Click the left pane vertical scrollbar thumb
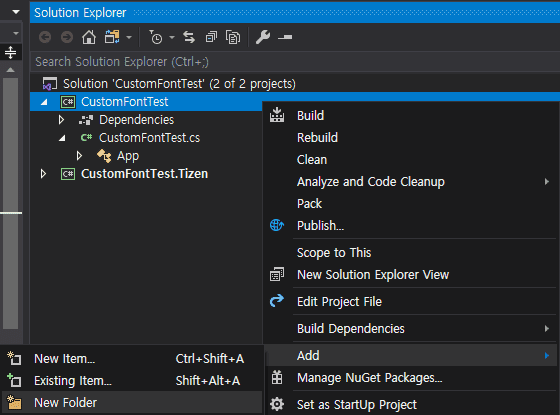560x415 pixels. pyautogui.click(x=10, y=204)
